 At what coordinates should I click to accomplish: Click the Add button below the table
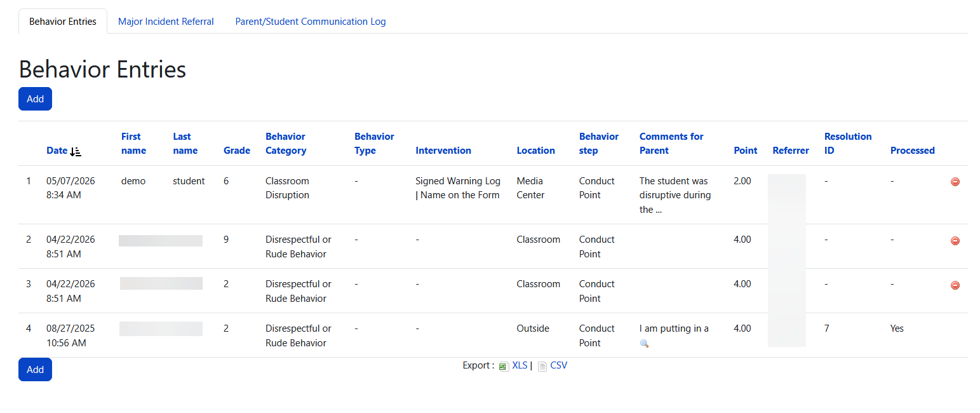(35, 369)
